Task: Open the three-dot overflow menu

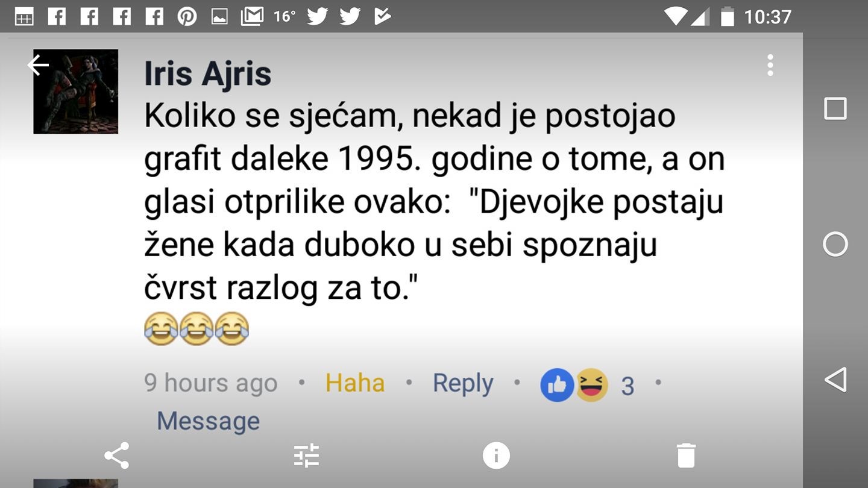Action: tap(770, 65)
